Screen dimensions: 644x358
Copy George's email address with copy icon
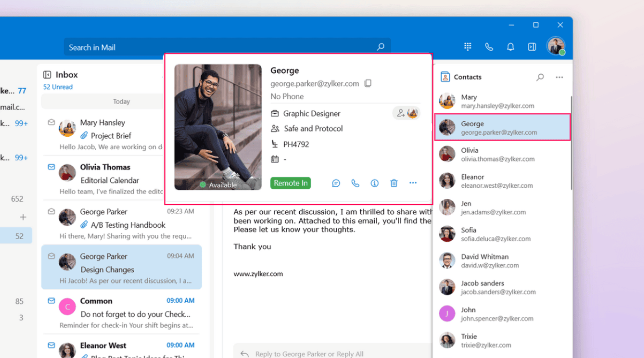coord(368,83)
